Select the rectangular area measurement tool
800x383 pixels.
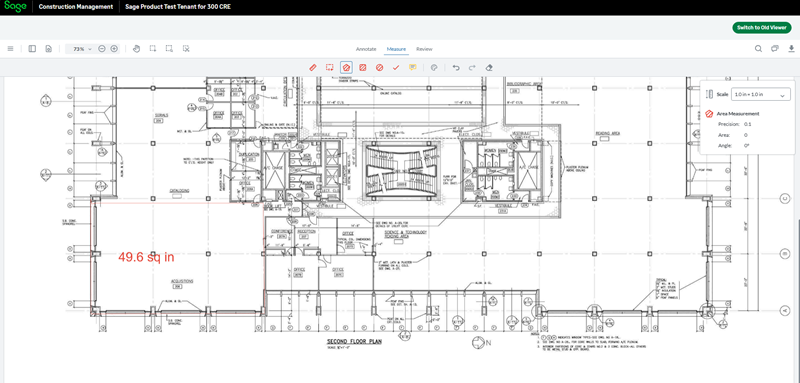point(363,67)
